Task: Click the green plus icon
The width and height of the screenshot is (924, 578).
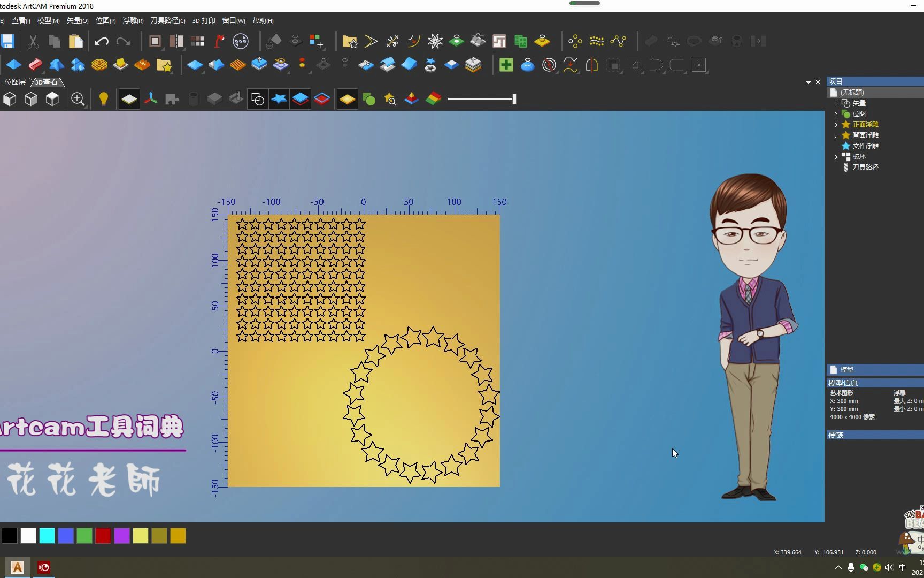Action: pos(506,65)
